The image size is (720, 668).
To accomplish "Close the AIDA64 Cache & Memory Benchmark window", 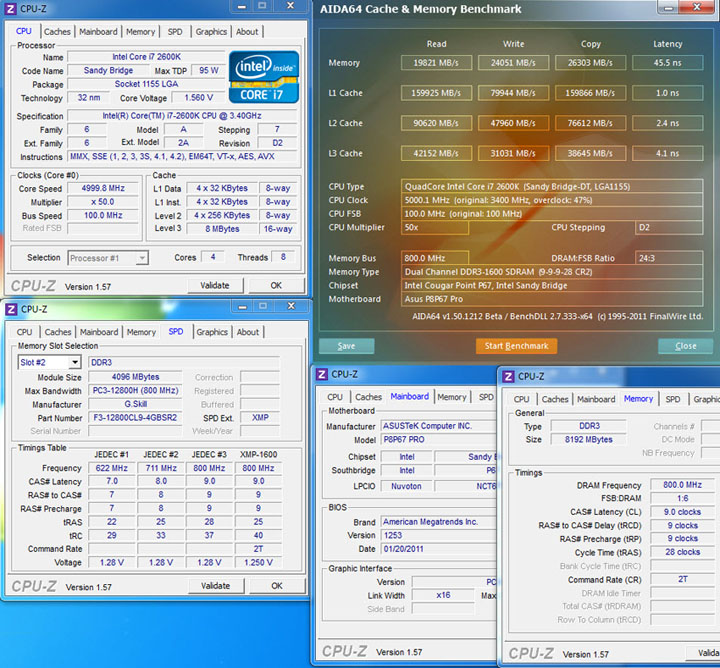I will coord(697,7).
